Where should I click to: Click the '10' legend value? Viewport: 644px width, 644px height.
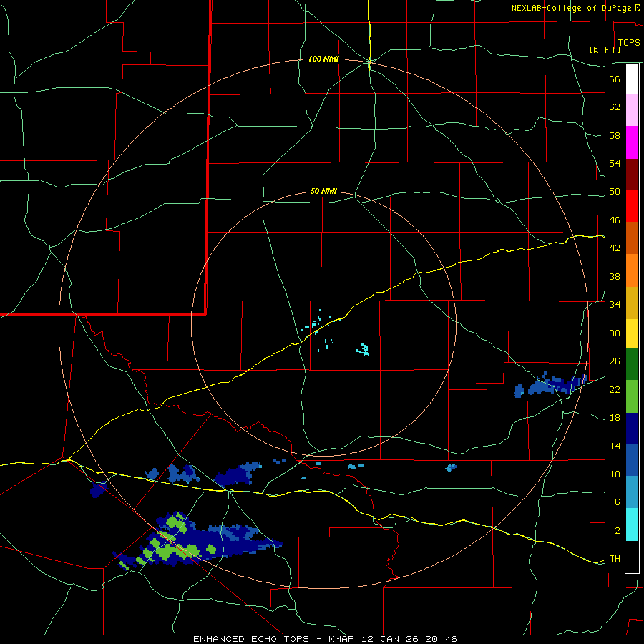(615, 474)
